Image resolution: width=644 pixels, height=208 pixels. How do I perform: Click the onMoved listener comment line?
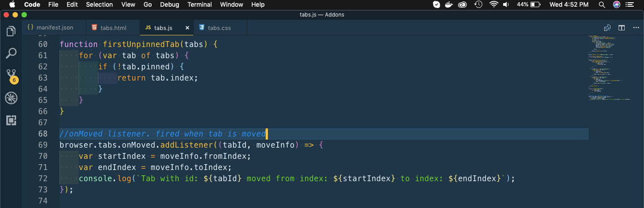point(163,134)
